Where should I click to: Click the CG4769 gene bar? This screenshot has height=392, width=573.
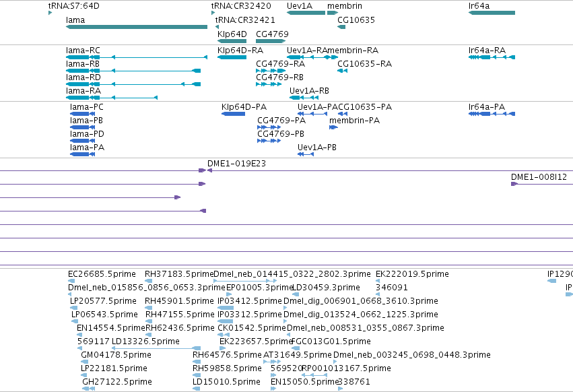pyautogui.click(x=271, y=41)
